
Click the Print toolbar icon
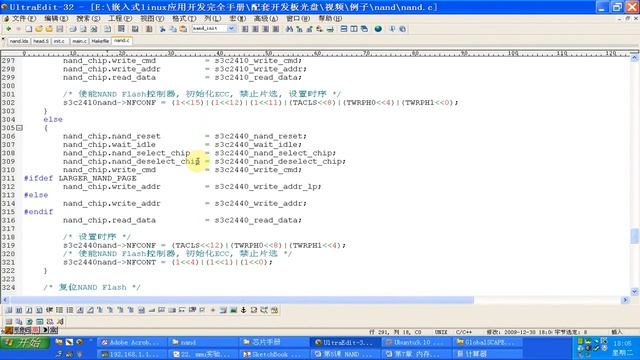73,29
